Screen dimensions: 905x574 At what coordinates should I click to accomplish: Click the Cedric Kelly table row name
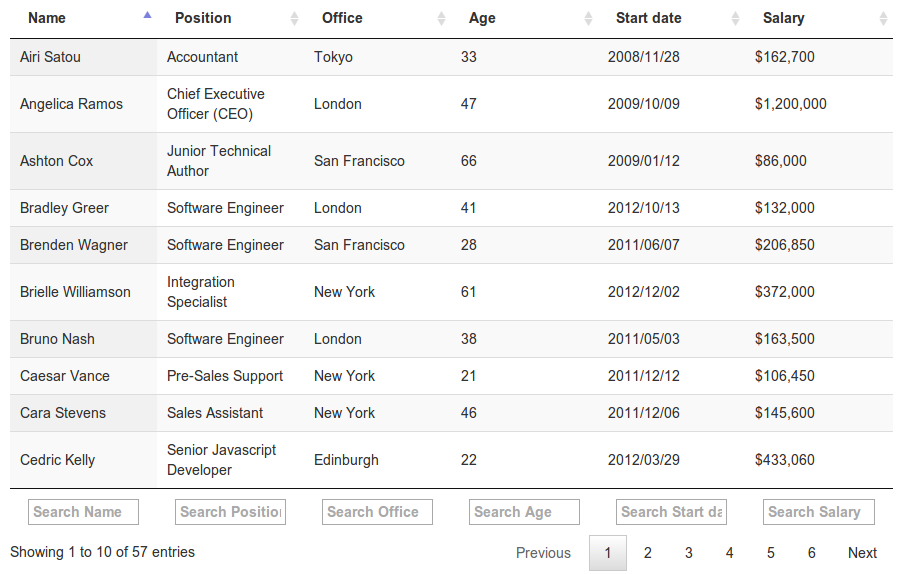click(x=58, y=460)
